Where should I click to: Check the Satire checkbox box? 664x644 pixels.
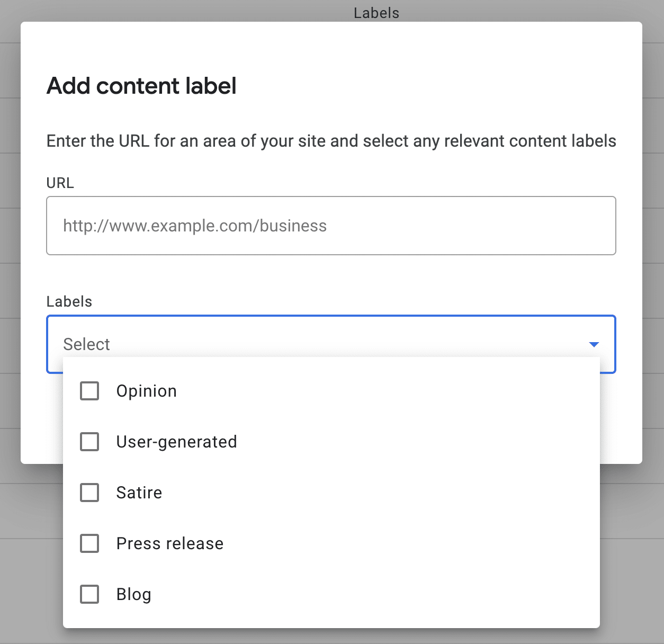89,493
